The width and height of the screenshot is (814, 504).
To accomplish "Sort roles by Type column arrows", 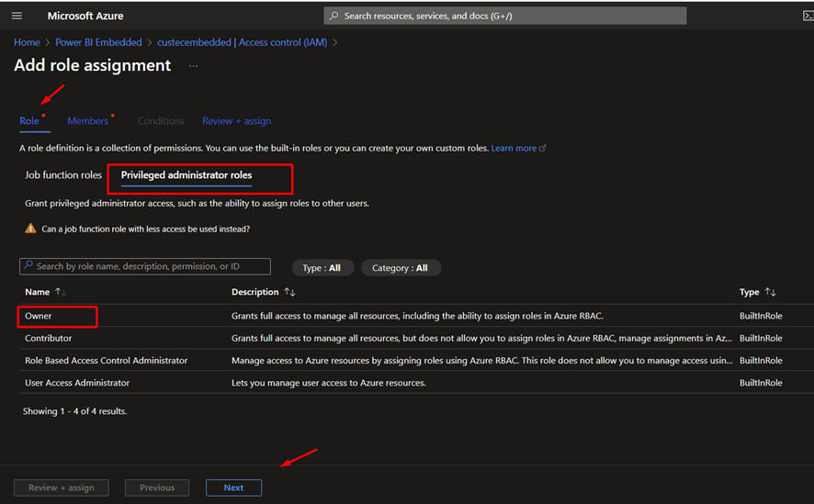I will (771, 292).
